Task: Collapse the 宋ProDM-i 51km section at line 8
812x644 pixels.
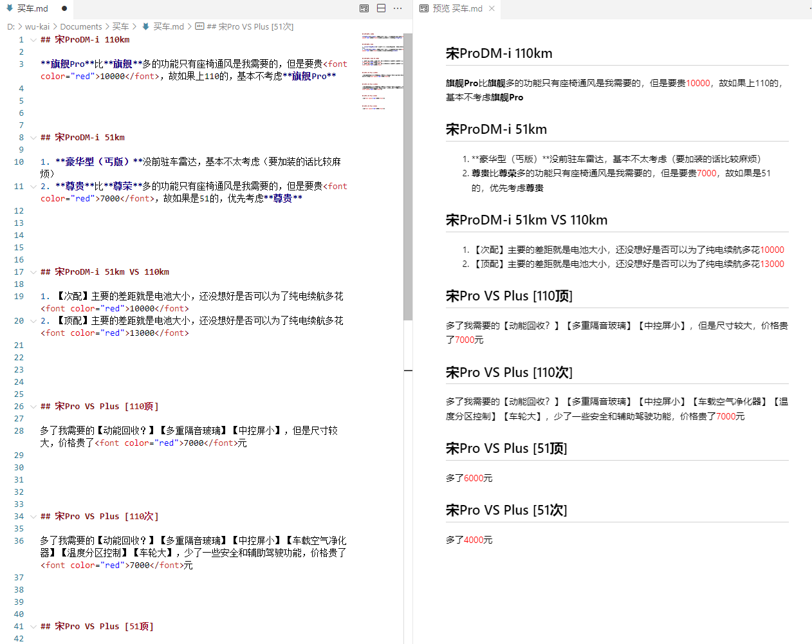Action: (x=33, y=138)
